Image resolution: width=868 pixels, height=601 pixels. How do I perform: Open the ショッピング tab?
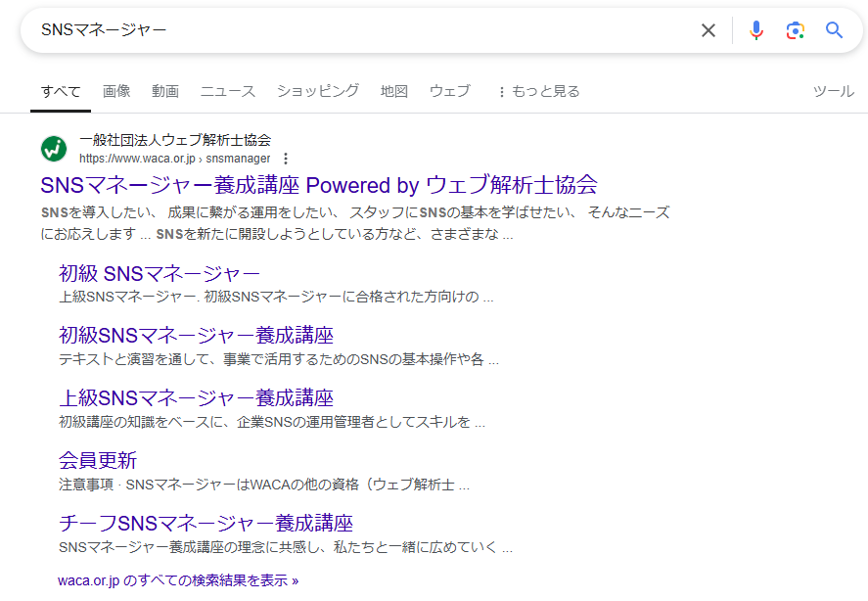318,91
